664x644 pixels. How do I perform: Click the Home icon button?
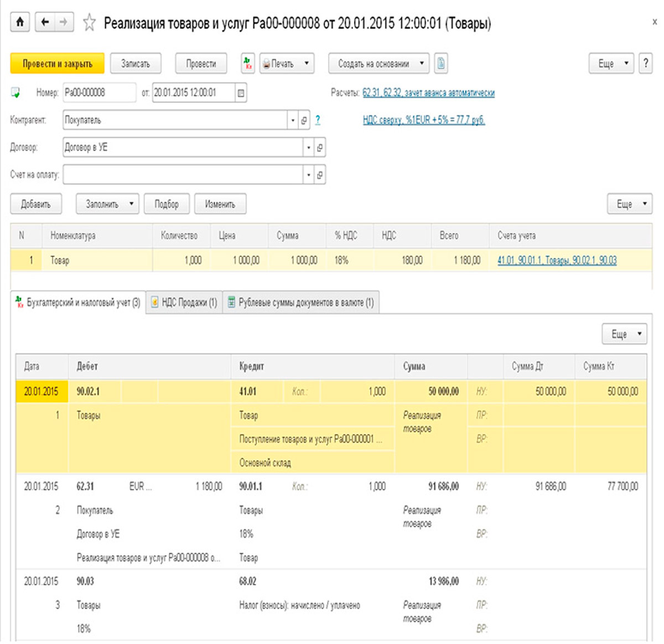[20, 22]
